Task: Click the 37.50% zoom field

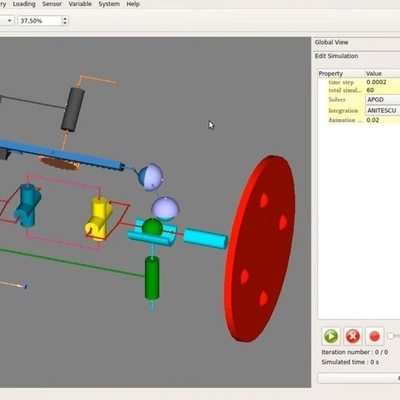Action: pyautogui.click(x=40, y=21)
